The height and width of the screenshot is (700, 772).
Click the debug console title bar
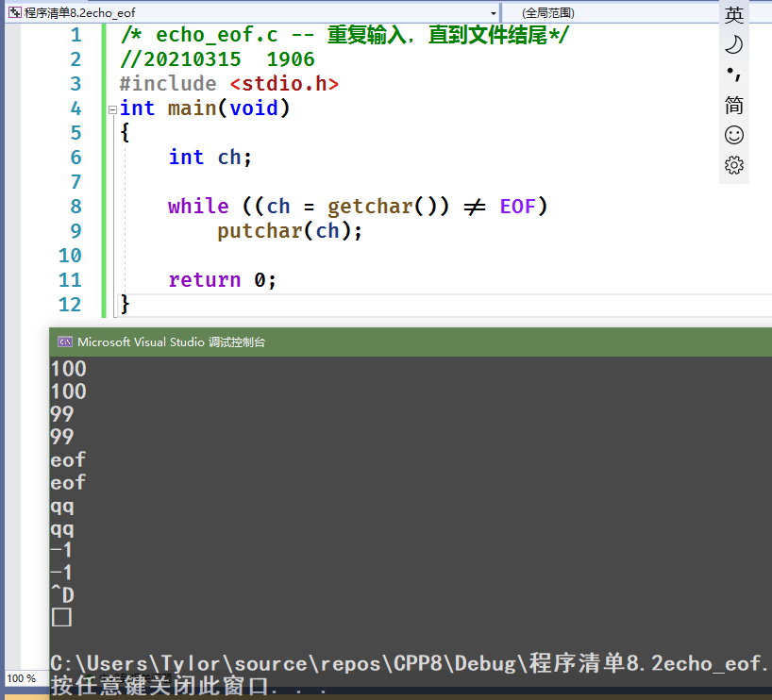tap(411, 342)
